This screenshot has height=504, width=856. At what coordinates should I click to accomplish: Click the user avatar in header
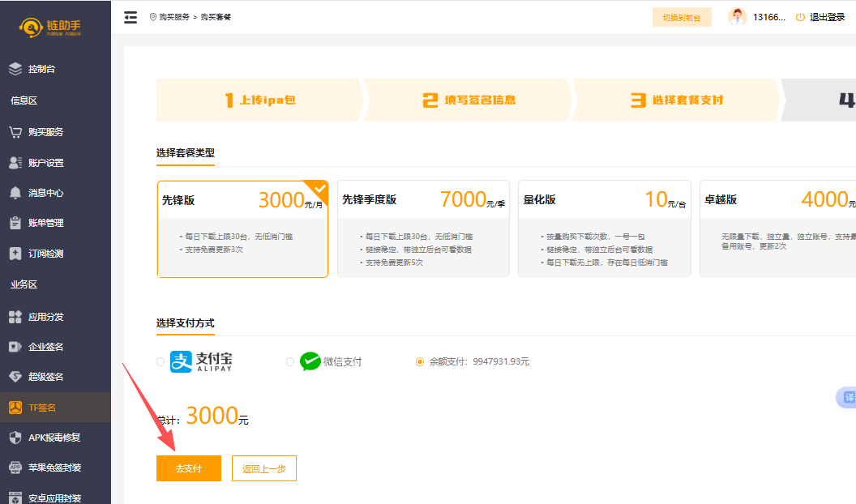pos(737,17)
